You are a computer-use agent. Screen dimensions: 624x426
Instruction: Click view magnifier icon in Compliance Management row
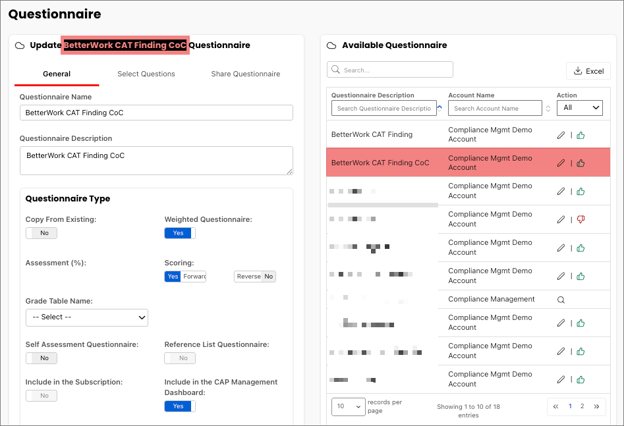561,300
